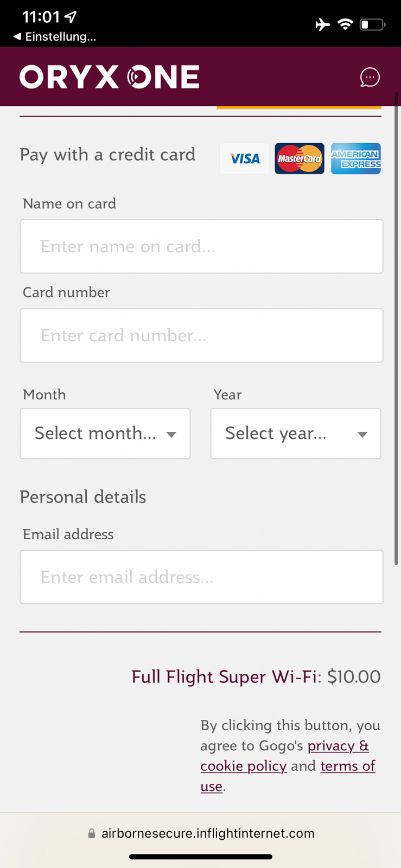Click the arrow in the Month selector
This screenshot has height=868, width=401.
click(171, 434)
